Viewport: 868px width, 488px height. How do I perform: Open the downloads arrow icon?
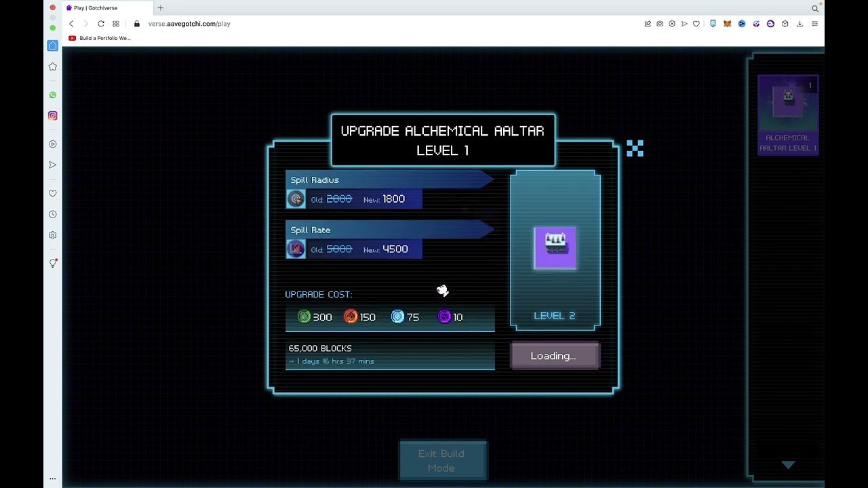(x=800, y=24)
